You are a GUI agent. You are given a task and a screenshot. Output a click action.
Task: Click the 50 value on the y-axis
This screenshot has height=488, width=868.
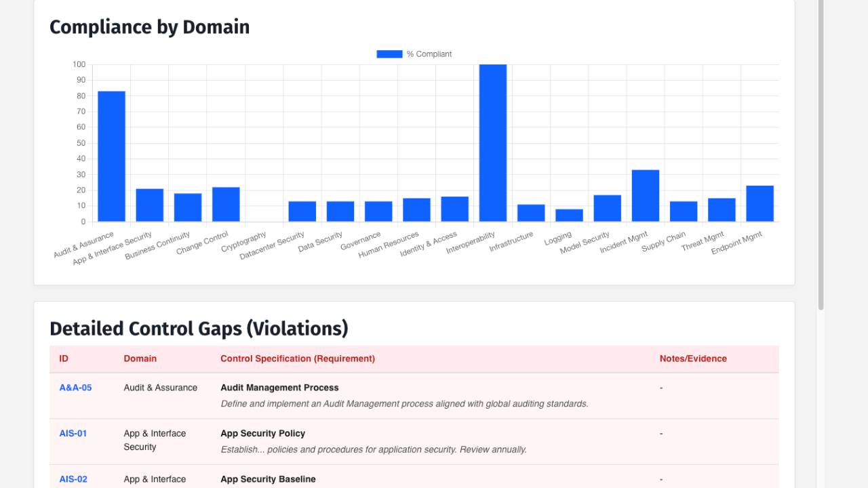[81, 143]
